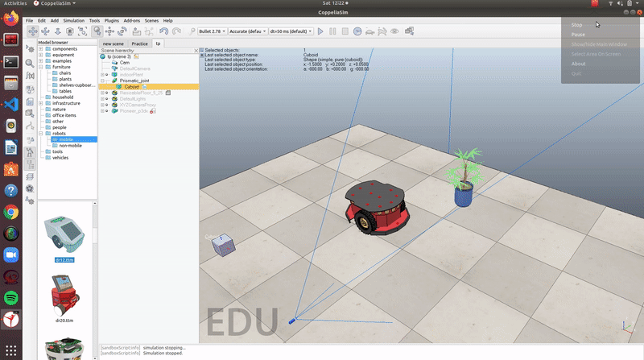Image resolution: width=644 pixels, height=360 pixels.
Task: Toggle the scene hierarchy icon in left toolbar
Action: coord(30,165)
